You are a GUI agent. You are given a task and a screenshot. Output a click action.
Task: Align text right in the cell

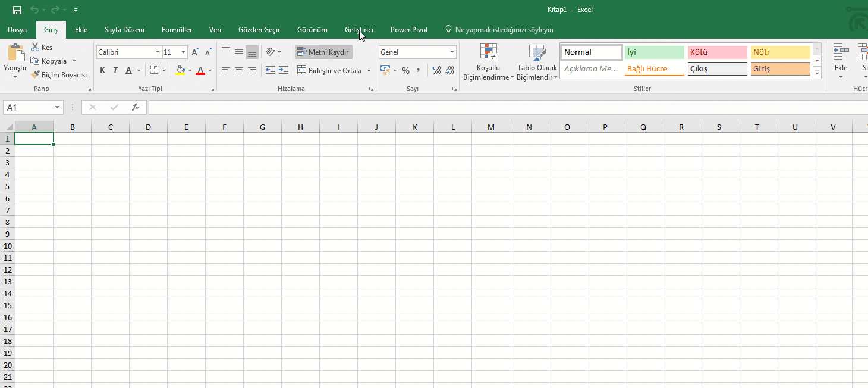click(x=252, y=70)
